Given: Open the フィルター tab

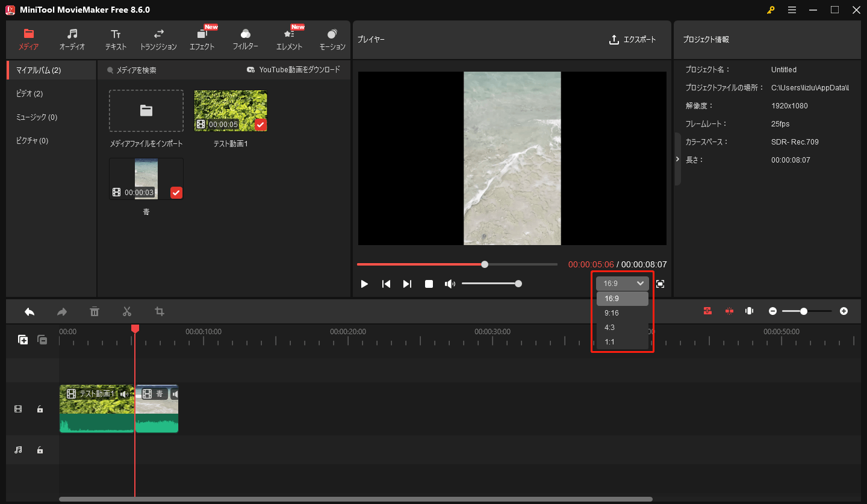Looking at the screenshot, I should click(x=245, y=39).
